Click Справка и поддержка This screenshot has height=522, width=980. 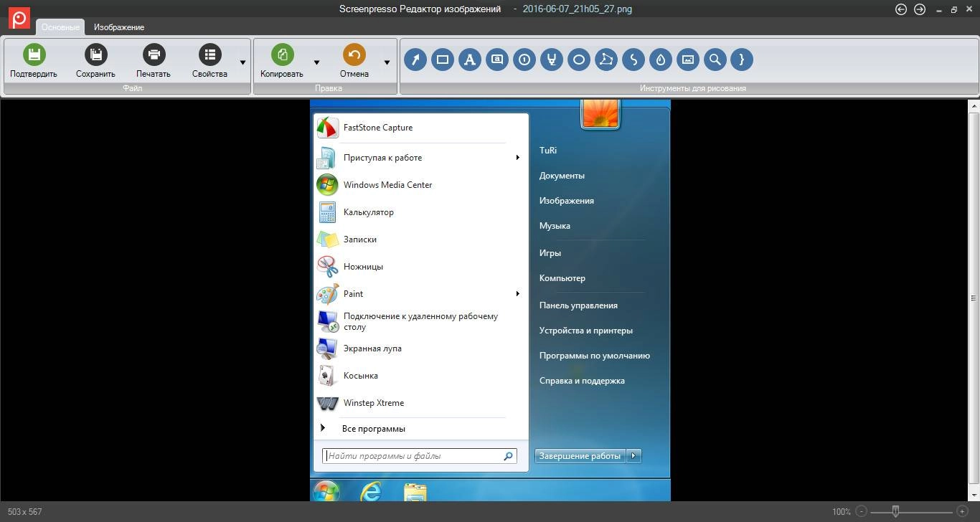582,381
